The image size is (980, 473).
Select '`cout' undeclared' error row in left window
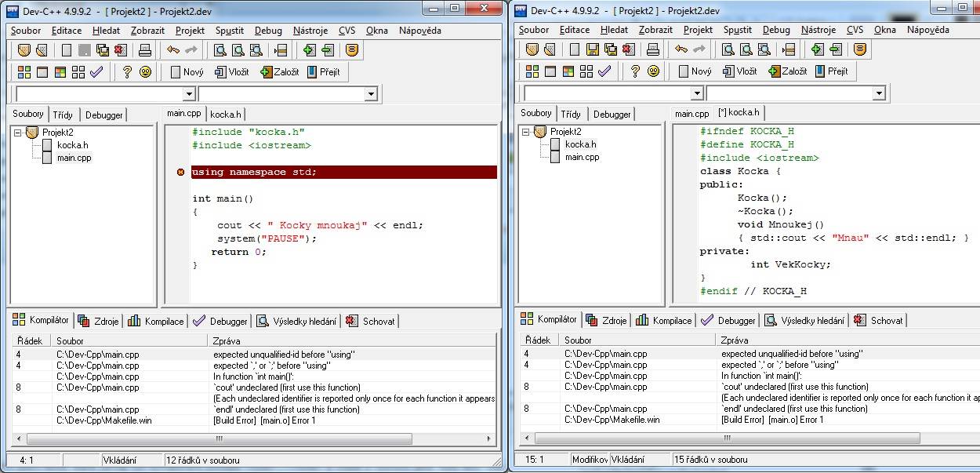(255, 387)
